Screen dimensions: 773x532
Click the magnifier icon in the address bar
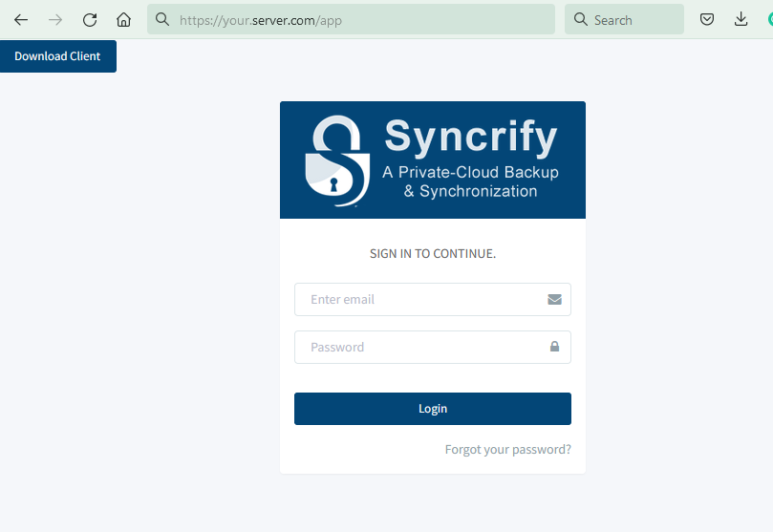point(162,19)
